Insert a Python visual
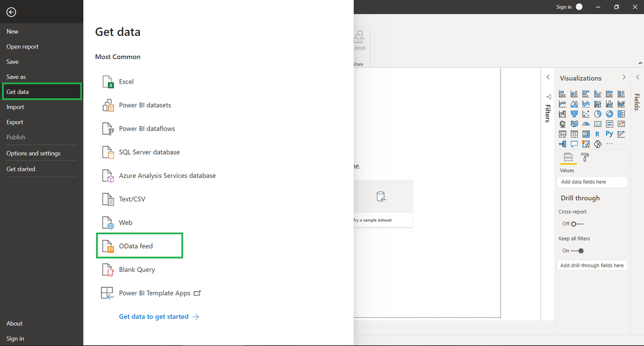The image size is (644, 346). click(x=609, y=134)
